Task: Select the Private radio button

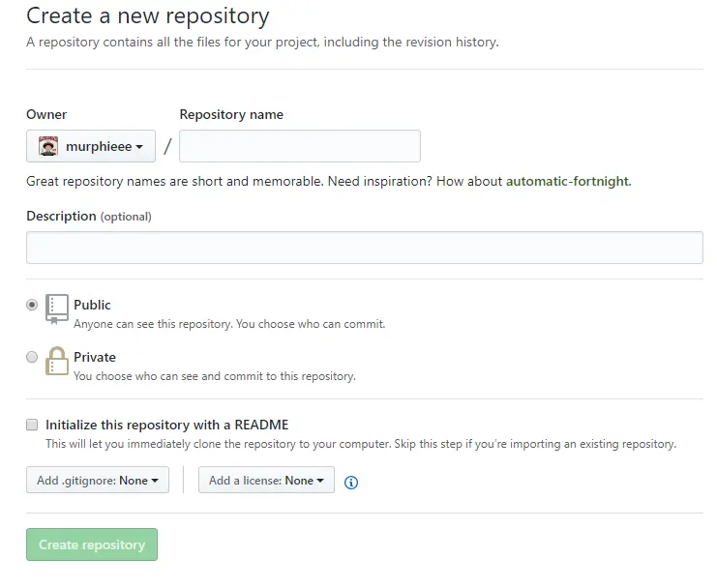Action: (x=32, y=357)
